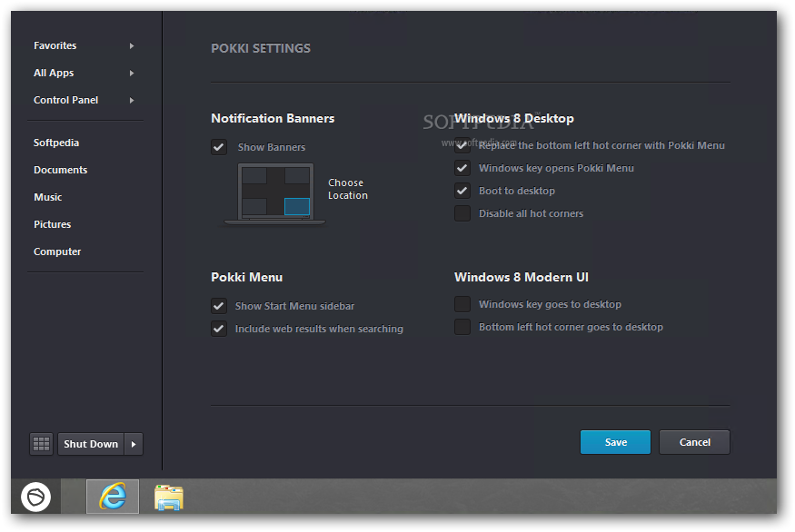This screenshot has width=795, height=532.
Task: Click the Disable all hot corners label
Action: 531,213
